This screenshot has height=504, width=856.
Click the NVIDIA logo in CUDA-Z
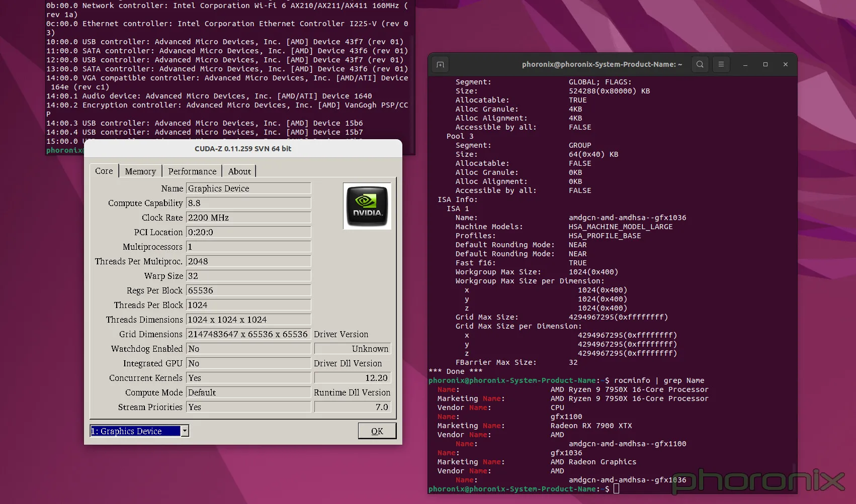[367, 206]
